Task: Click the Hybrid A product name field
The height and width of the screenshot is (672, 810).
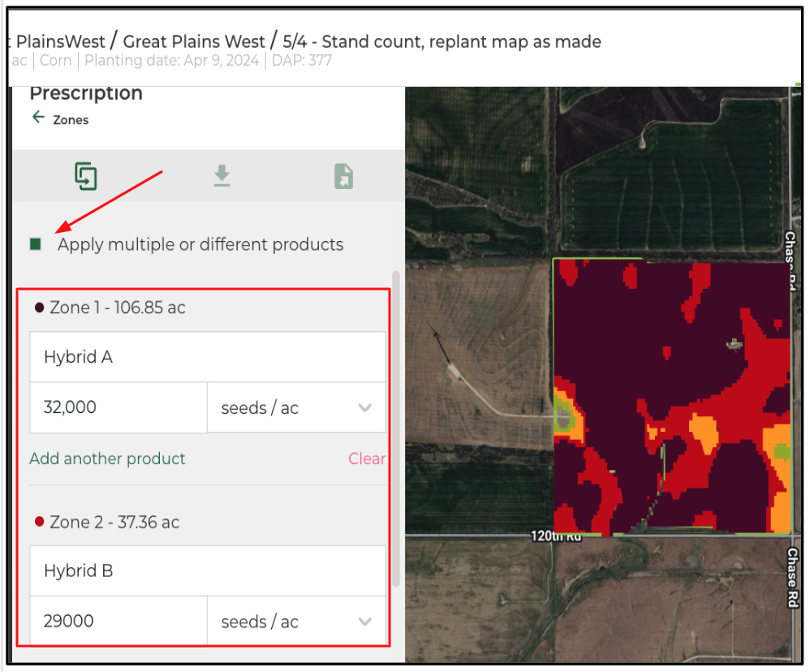Action: [x=207, y=357]
